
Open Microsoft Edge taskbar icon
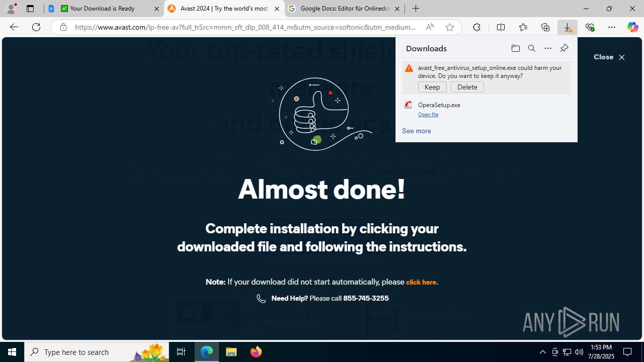[x=207, y=352]
